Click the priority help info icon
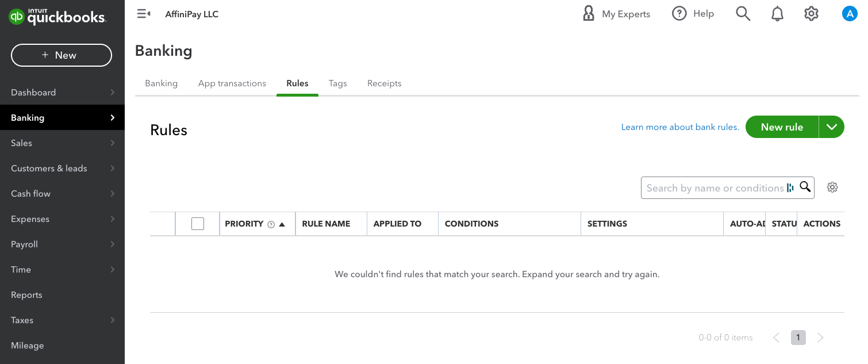This screenshot has height=364, width=868. (x=271, y=224)
